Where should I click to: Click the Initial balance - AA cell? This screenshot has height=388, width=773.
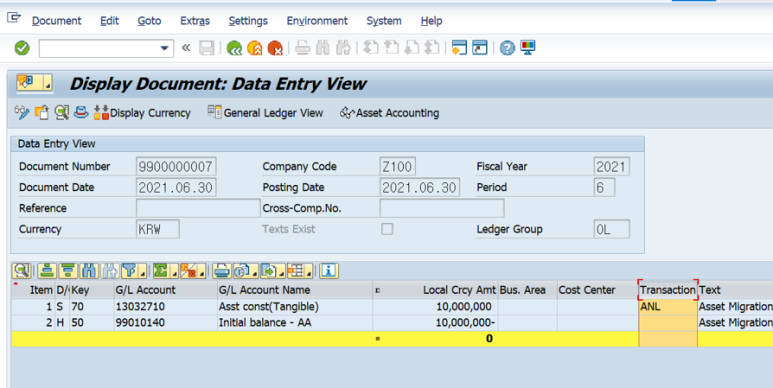[x=295, y=323]
